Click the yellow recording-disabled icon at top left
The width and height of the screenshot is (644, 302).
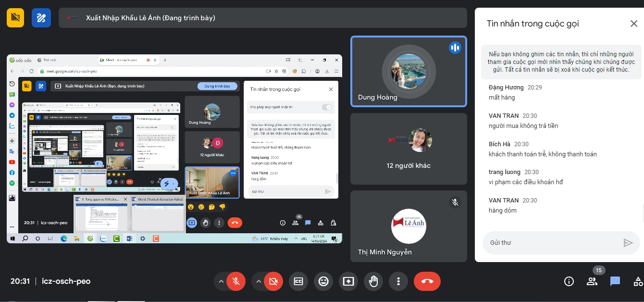[x=15, y=18]
